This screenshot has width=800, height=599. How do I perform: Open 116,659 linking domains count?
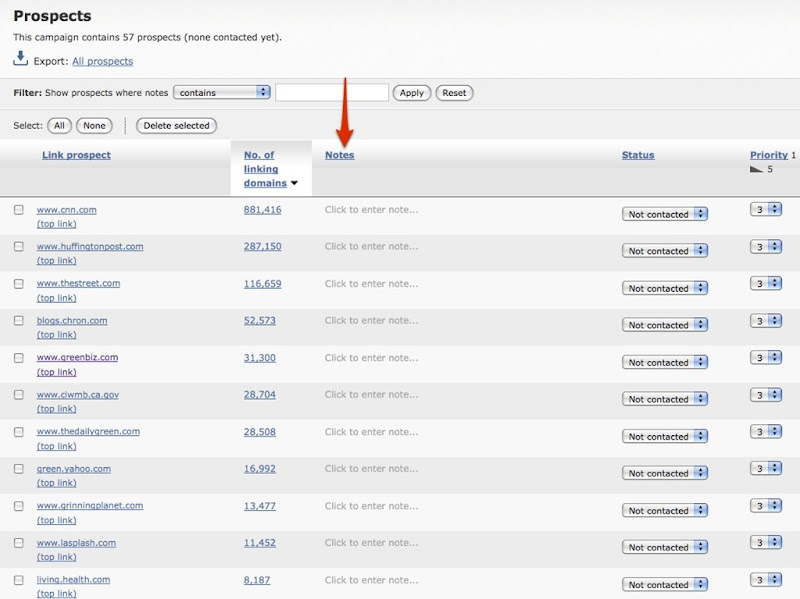point(262,284)
